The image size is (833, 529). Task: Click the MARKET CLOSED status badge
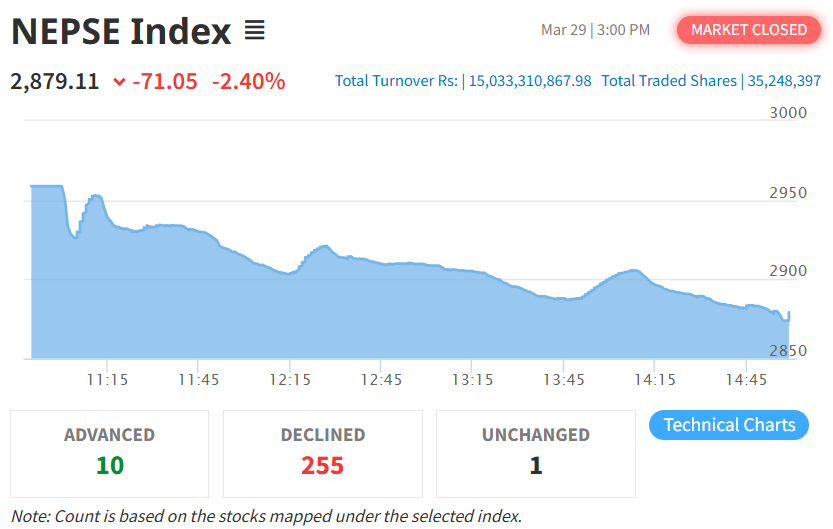coord(748,30)
